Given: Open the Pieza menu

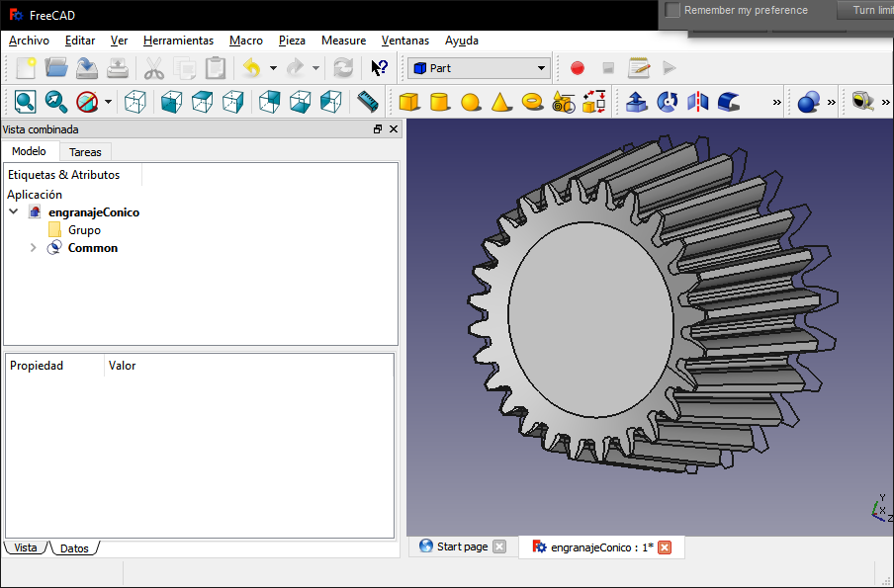Looking at the screenshot, I should (292, 41).
